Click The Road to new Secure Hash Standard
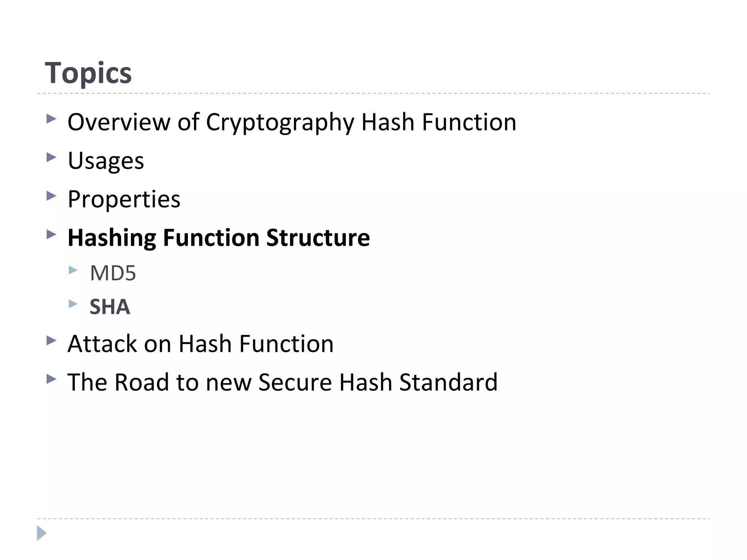 283,382
